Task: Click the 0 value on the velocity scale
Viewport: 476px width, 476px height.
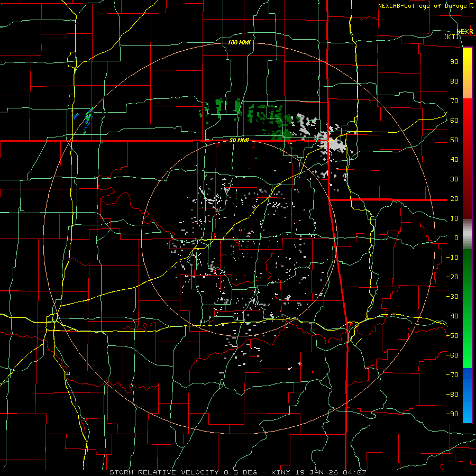Action: coord(456,237)
